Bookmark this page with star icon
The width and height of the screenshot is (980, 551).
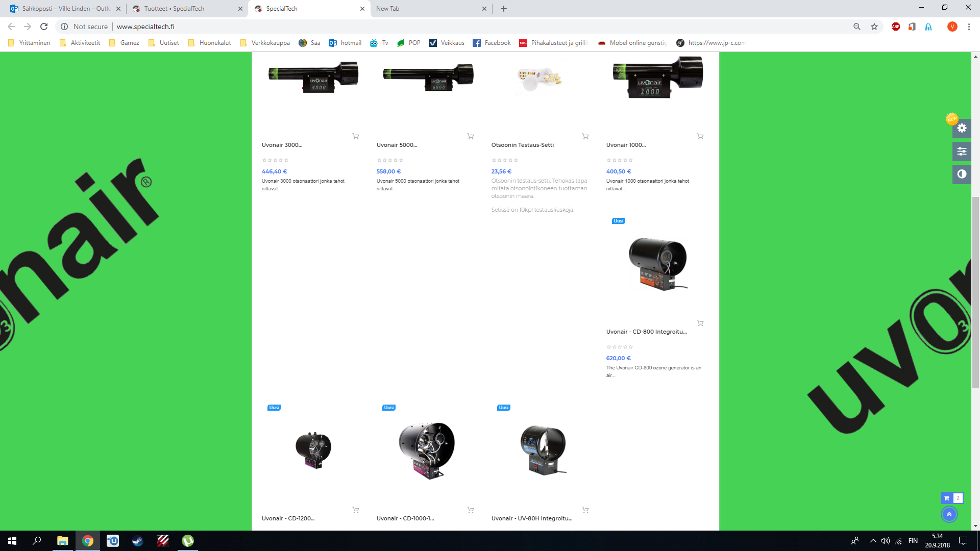pos(874,27)
